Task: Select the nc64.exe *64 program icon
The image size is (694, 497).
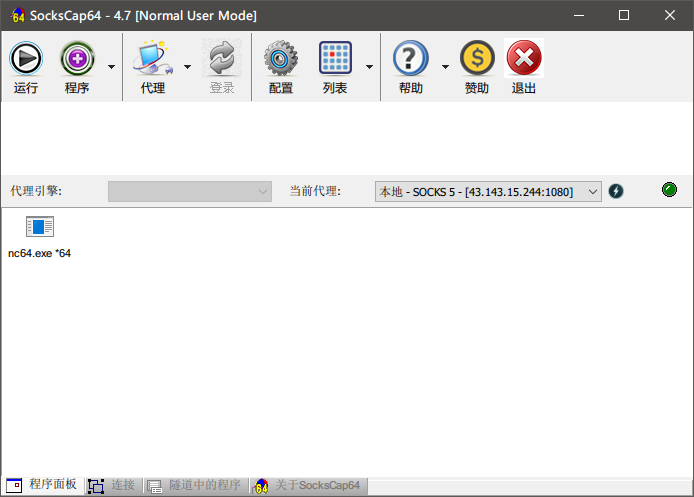Action: point(40,227)
